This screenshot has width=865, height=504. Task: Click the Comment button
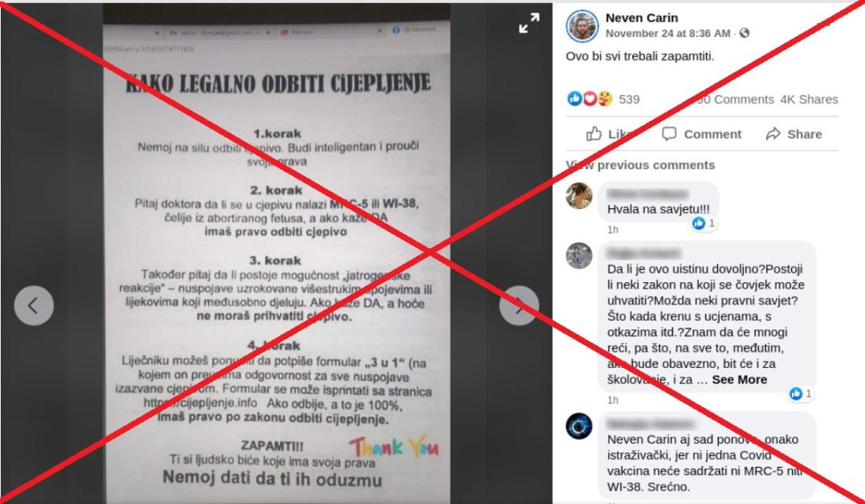701,134
